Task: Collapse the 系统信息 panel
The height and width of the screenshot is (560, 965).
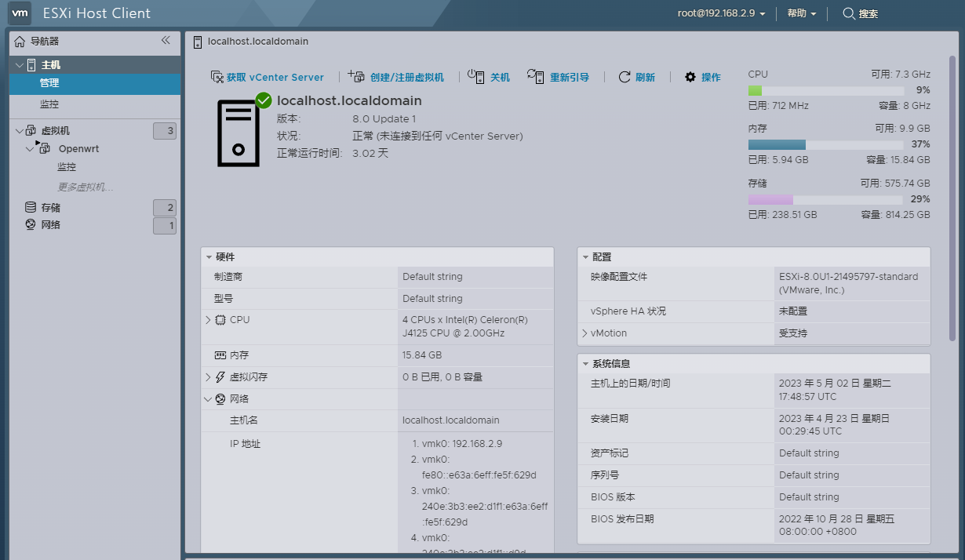Action: 585,364
